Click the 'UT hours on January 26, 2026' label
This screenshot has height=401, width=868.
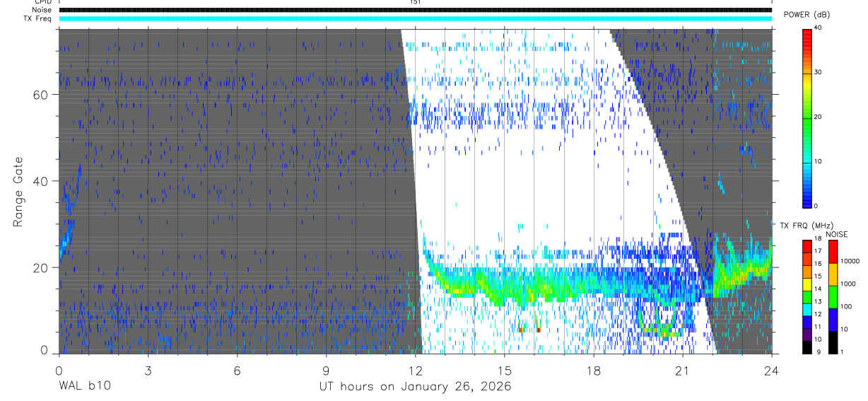click(x=415, y=386)
